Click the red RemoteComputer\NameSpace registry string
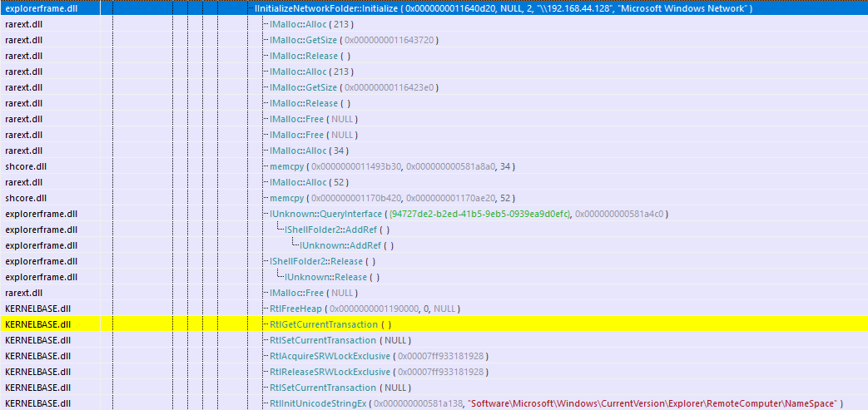Screen dimensions: 868x410 click(652, 403)
